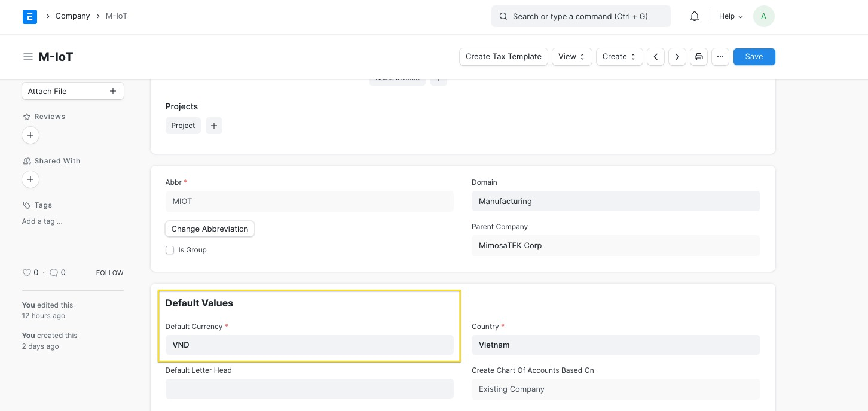The image size is (868, 411).
Task: Like the document using the heart icon
Action: pos(26,272)
